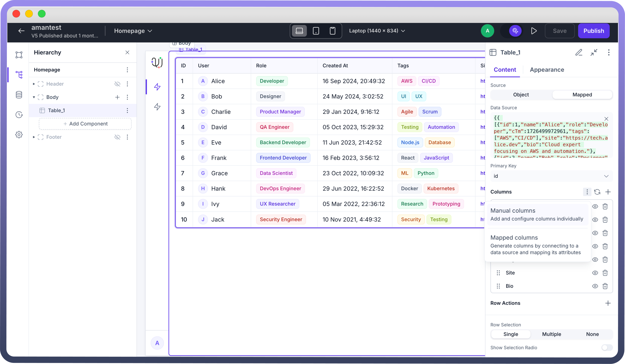Image resolution: width=625 pixels, height=364 pixels.
Task: Open the database icon in left sidebar
Action: tap(19, 95)
